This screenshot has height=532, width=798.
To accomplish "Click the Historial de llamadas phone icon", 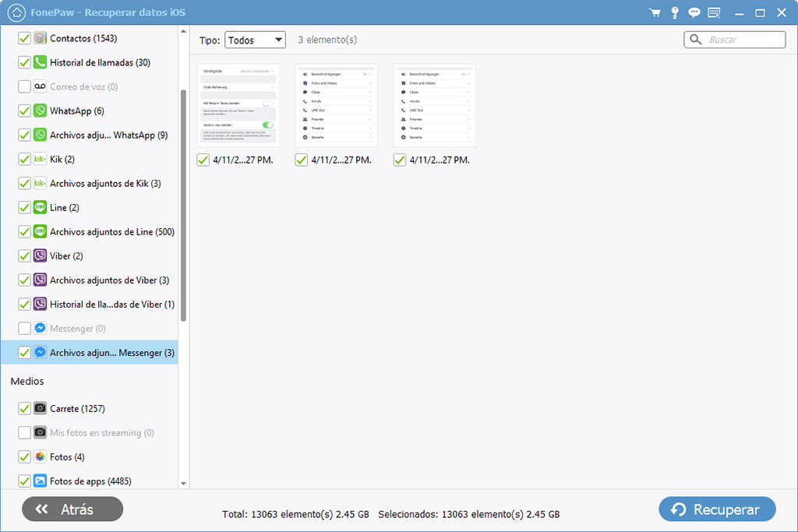I will [x=41, y=62].
